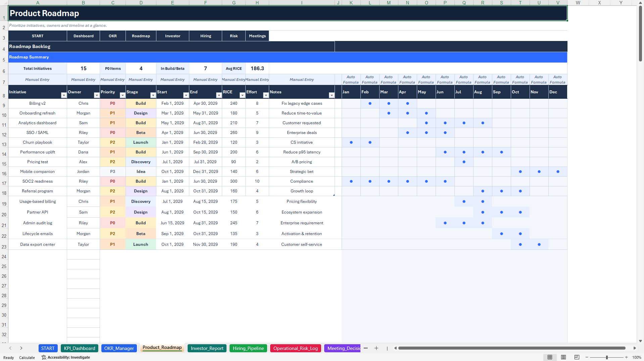The image size is (644, 361).
Task: Open the Start column filter dropdown
Action: [186, 95]
